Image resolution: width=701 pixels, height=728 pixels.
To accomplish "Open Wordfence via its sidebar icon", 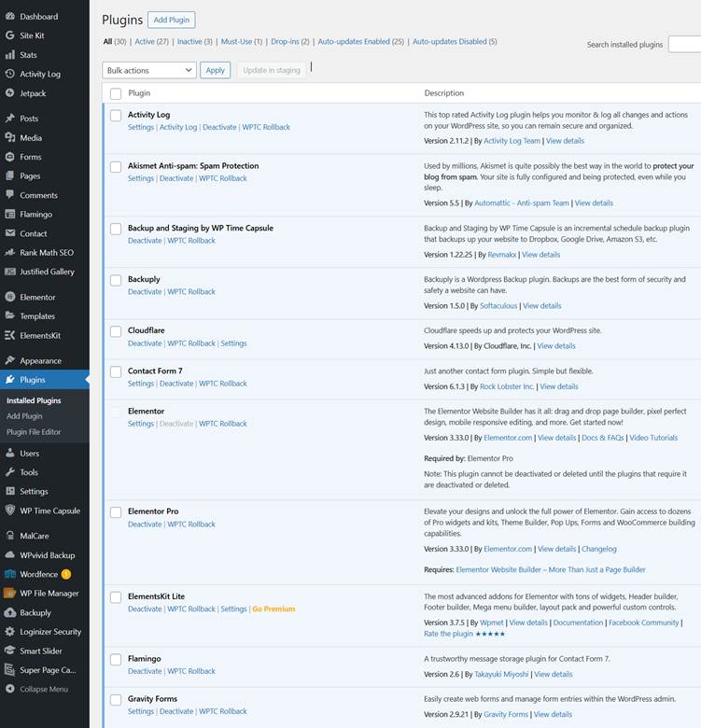I will pos(9,574).
